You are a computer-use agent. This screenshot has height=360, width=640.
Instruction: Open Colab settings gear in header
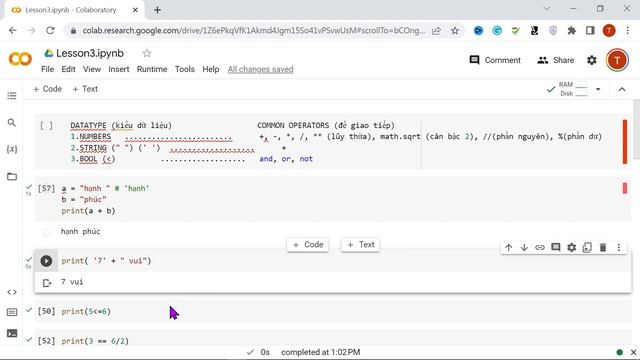point(592,60)
